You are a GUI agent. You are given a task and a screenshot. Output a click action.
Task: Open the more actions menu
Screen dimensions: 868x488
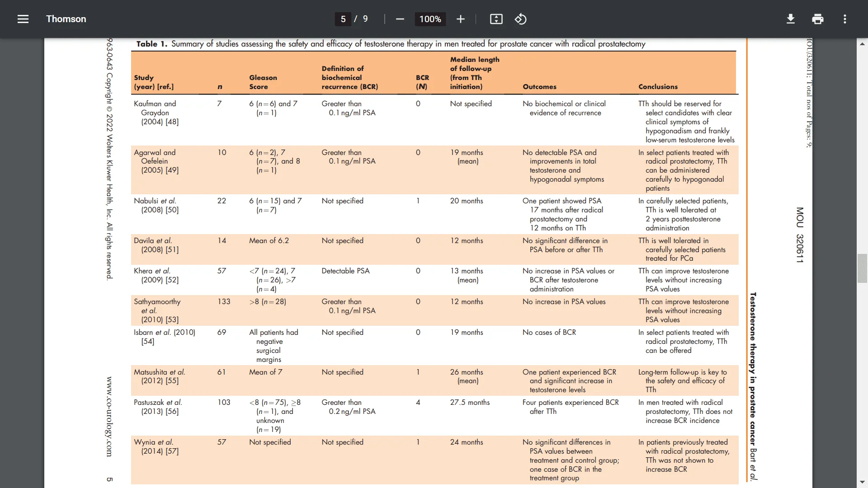coord(844,19)
